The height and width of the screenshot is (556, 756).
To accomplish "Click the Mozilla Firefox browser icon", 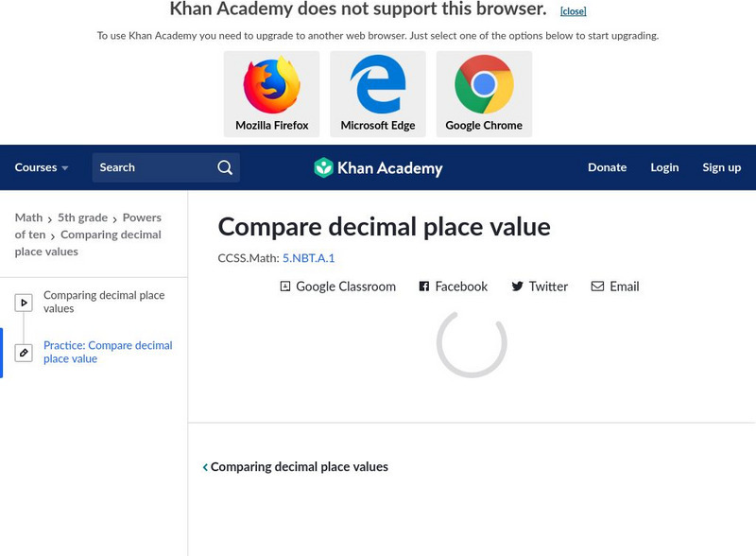I will [271, 85].
